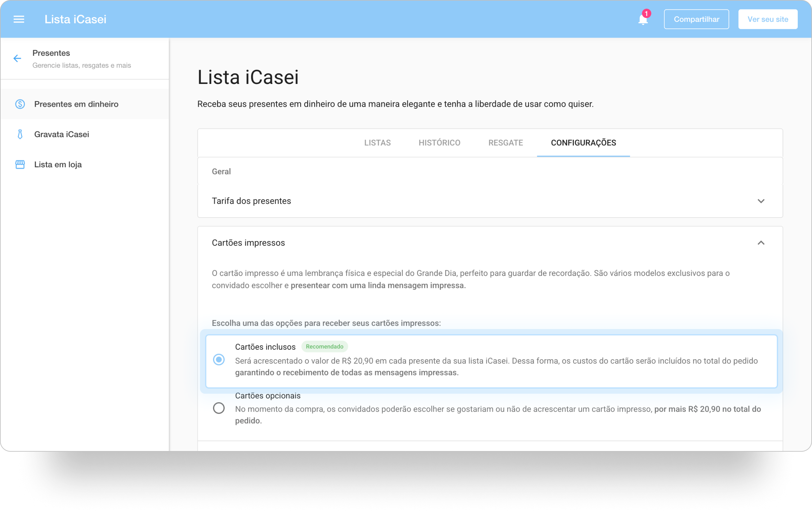Click the Recomendado badge
812x515 pixels.
(325, 347)
